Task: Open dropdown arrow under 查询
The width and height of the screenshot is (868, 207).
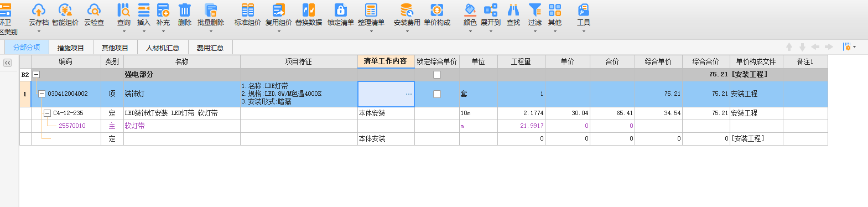Action: click(x=124, y=31)
